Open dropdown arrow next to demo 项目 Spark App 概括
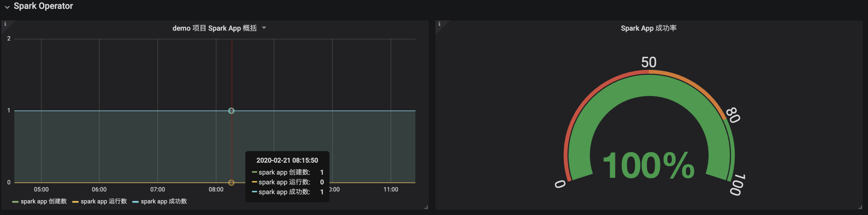This screenshot has height=215, width=868. pos(264,28)
